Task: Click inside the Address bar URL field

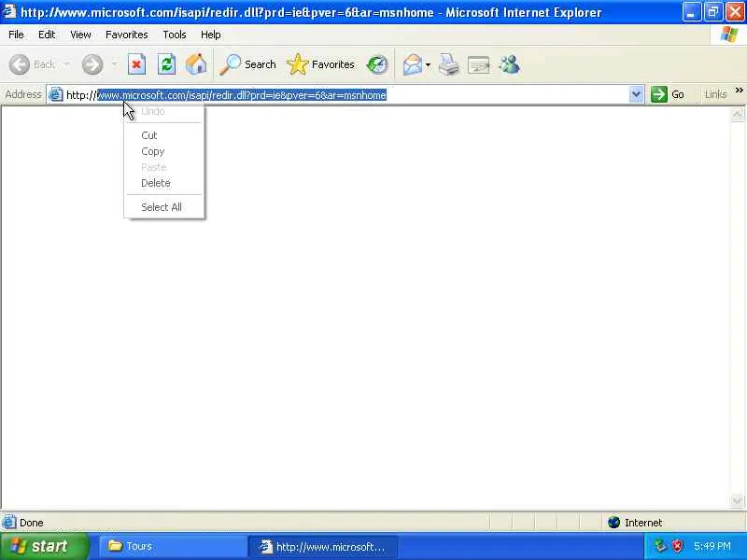Action: tap(345, 95)
